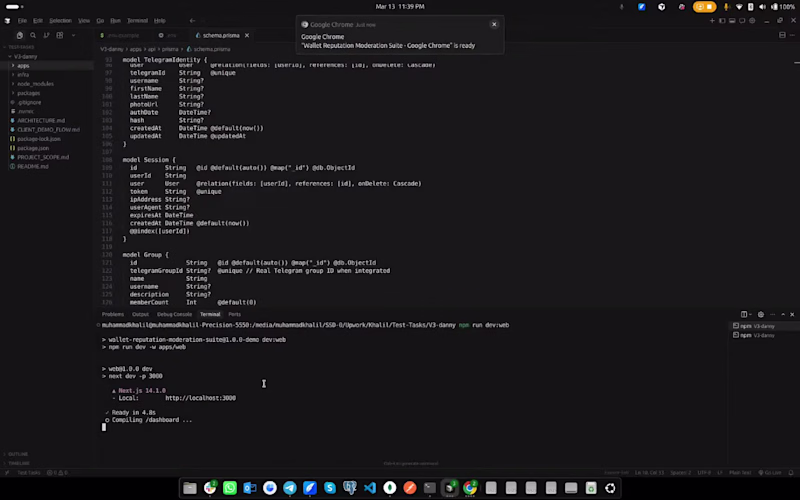The height and width of the screenshot is (500, 800).
Task: Open the settings gear in the title bar
Action: 752,21
